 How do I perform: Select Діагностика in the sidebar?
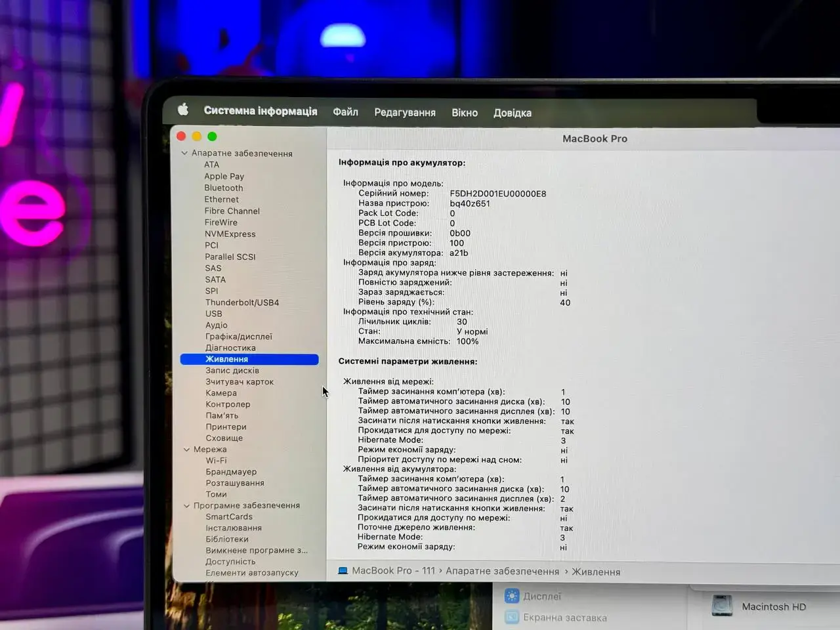tap(230, 348)
